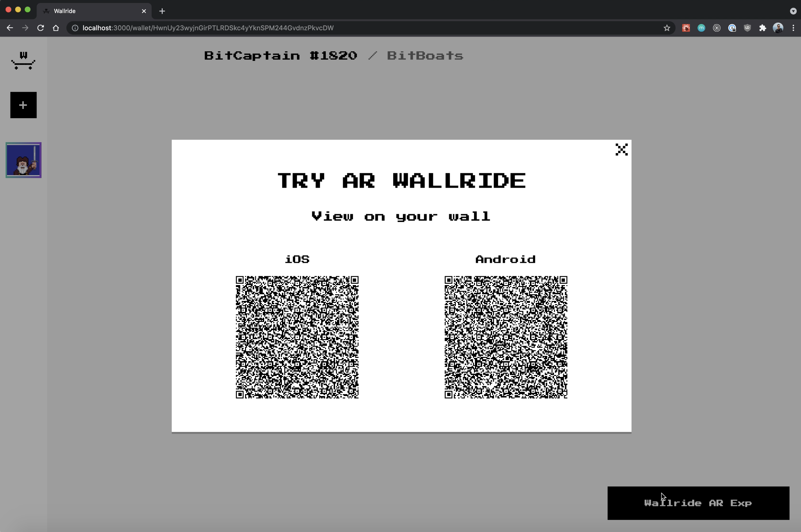
Task: Reload the page
Action: pyautogui.click(x=41, y=28)
